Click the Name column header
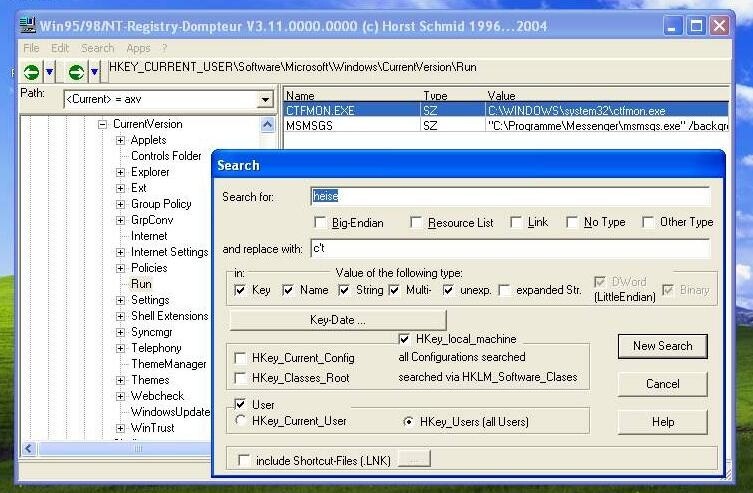 point(352,96)
